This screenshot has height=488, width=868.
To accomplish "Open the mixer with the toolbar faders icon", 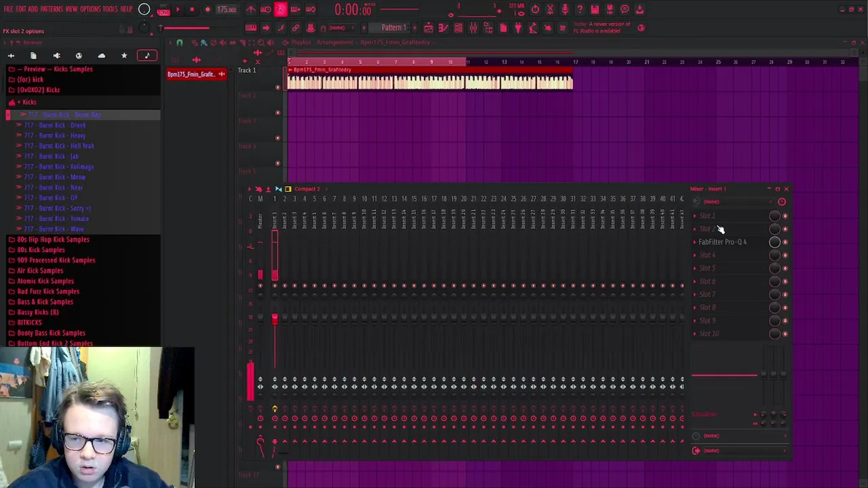I will pyautogui.click(x=473, y=28).
